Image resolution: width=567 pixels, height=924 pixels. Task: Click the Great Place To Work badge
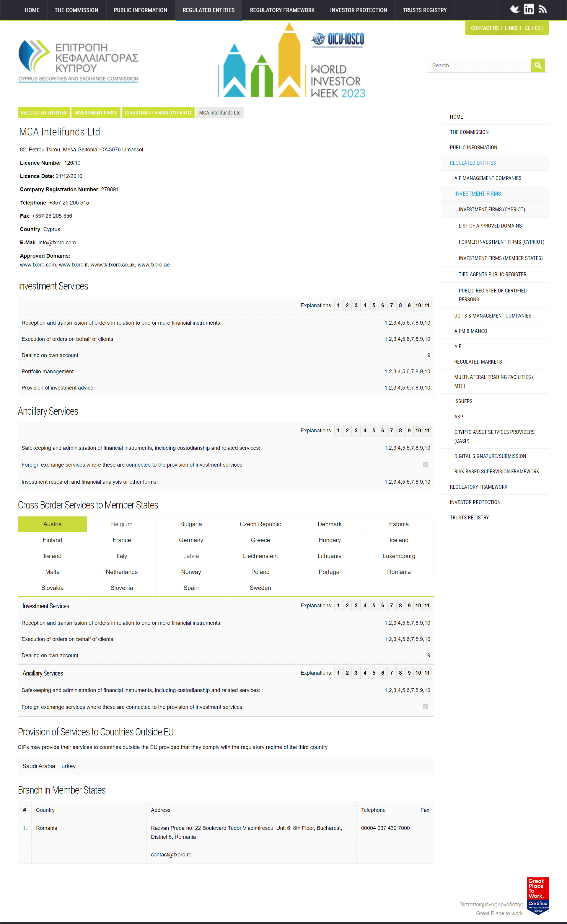click(x=538, y=896)
